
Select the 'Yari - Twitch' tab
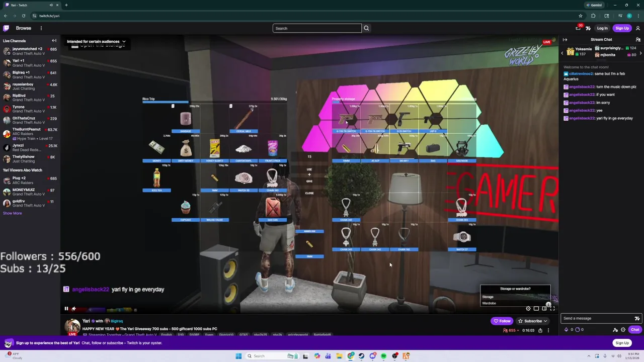click(x=31, y=5)
